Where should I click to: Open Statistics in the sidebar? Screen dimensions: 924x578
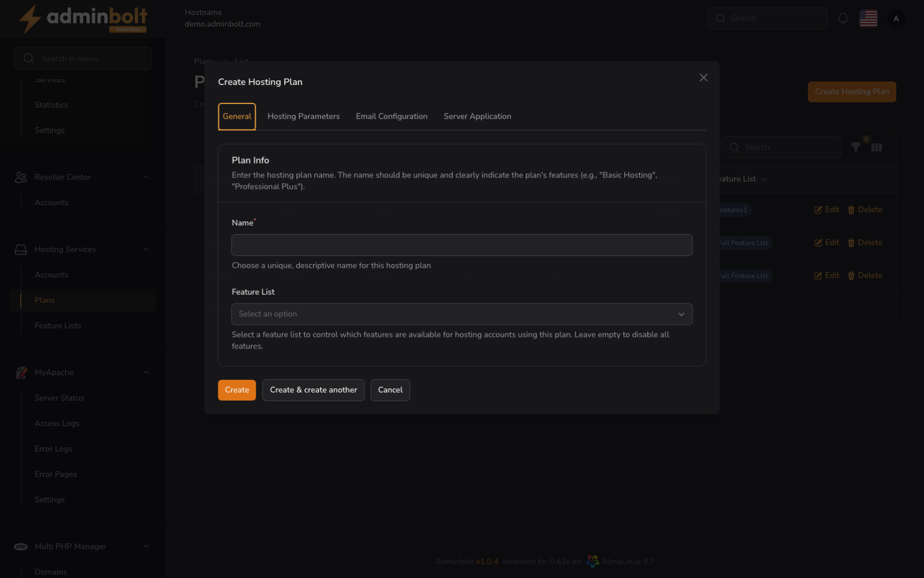point(51,105)
